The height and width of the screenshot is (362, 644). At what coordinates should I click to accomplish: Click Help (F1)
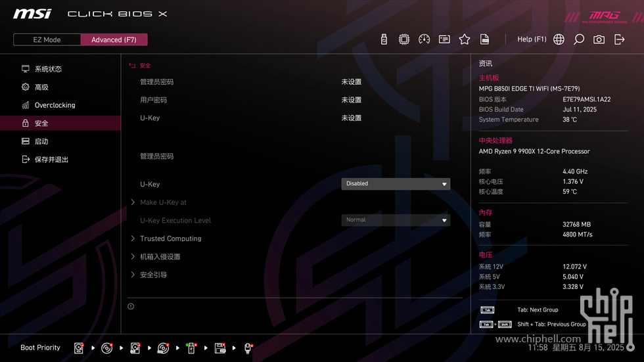pyautogui.click(x=532, y=39)
